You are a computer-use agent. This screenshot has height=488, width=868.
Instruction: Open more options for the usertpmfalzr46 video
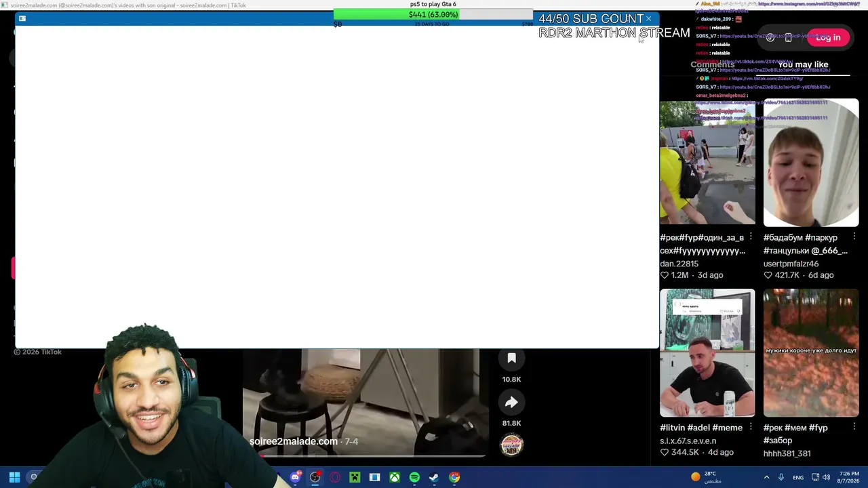[854, 237]
